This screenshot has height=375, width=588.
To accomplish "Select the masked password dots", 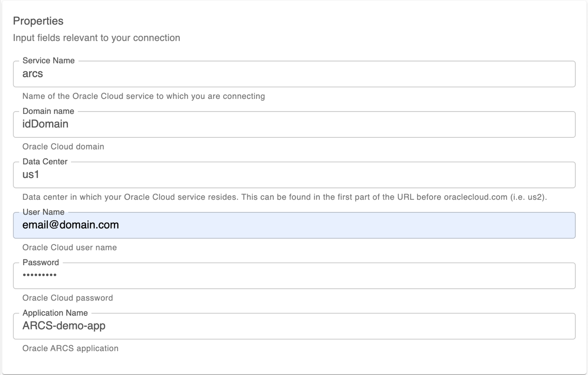I will [38, 275].
